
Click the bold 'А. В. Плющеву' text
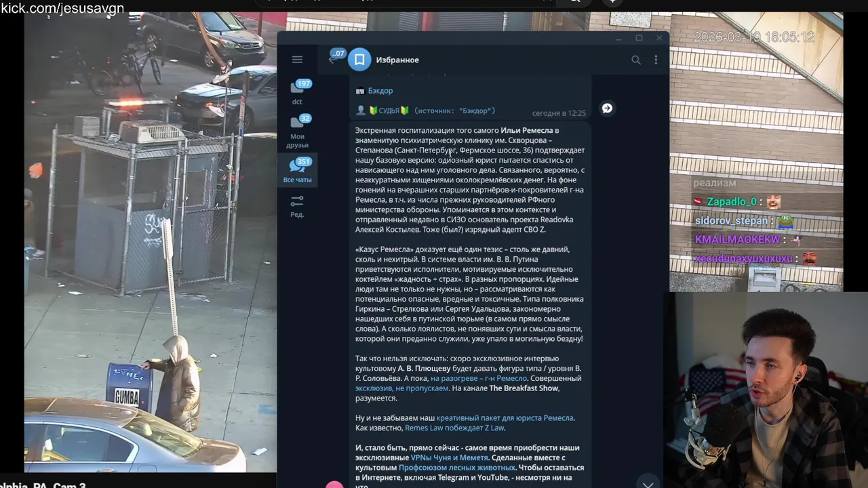[424, 369]
